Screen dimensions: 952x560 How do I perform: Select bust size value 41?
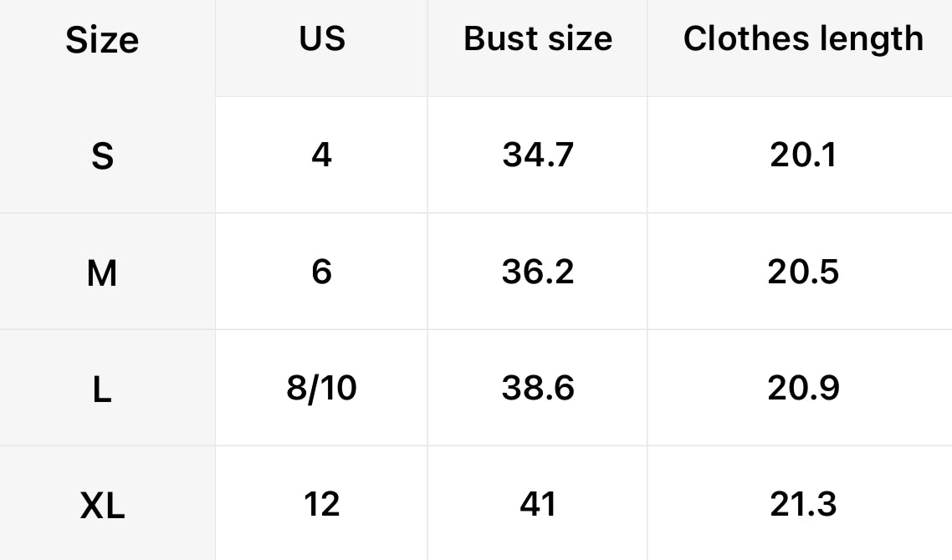pos(538,504)
